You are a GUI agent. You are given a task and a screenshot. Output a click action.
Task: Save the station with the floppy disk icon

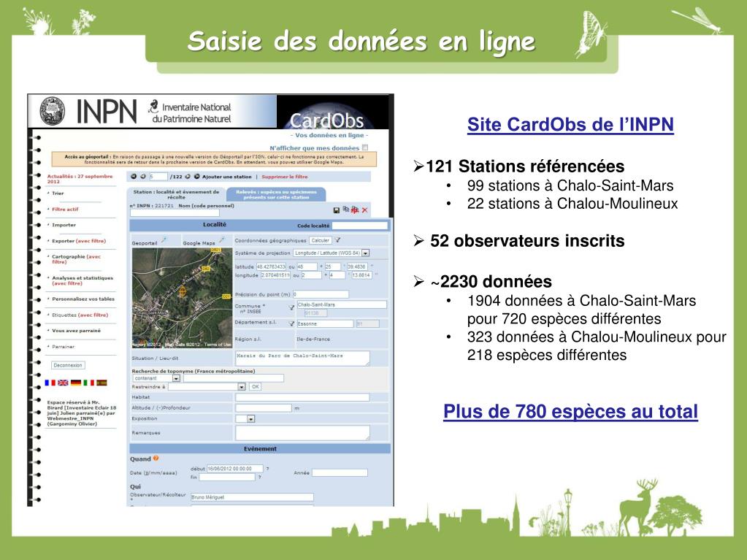coord(337,210)
